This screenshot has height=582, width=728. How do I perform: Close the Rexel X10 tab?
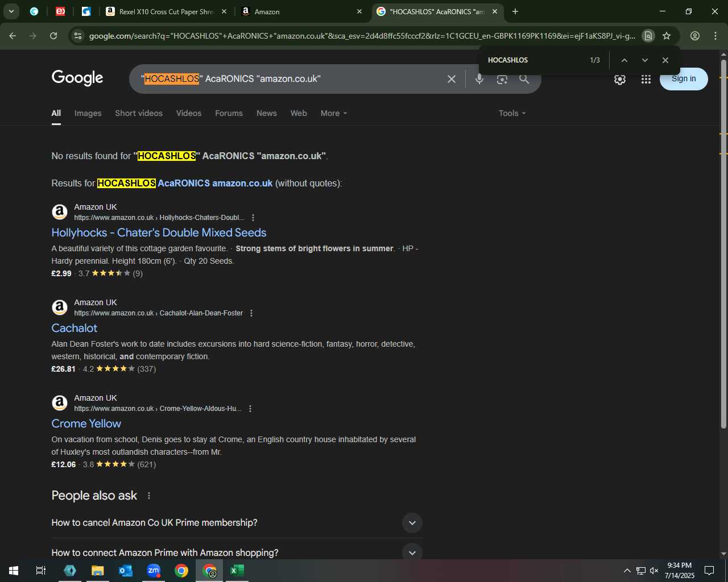click(x=224, y=11)
